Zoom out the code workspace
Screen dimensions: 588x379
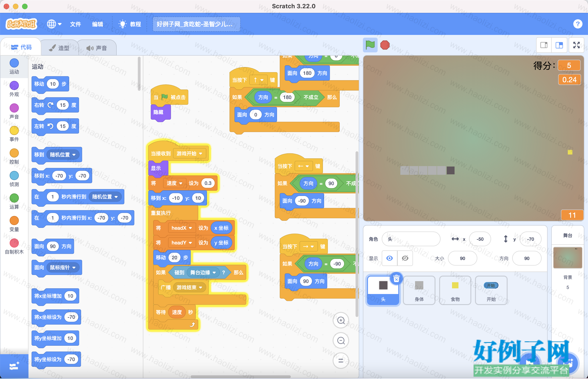pos(341,341)
